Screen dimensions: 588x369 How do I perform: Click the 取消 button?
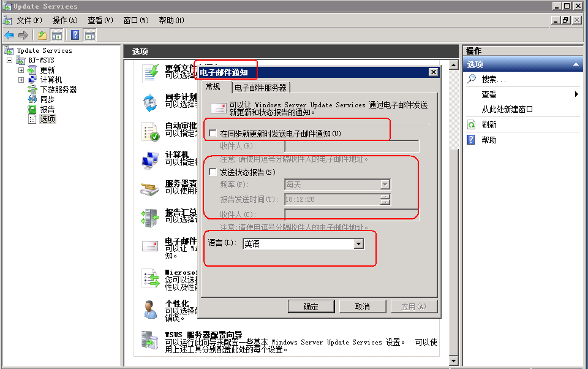pyautogui.click(x=363, y=306)
